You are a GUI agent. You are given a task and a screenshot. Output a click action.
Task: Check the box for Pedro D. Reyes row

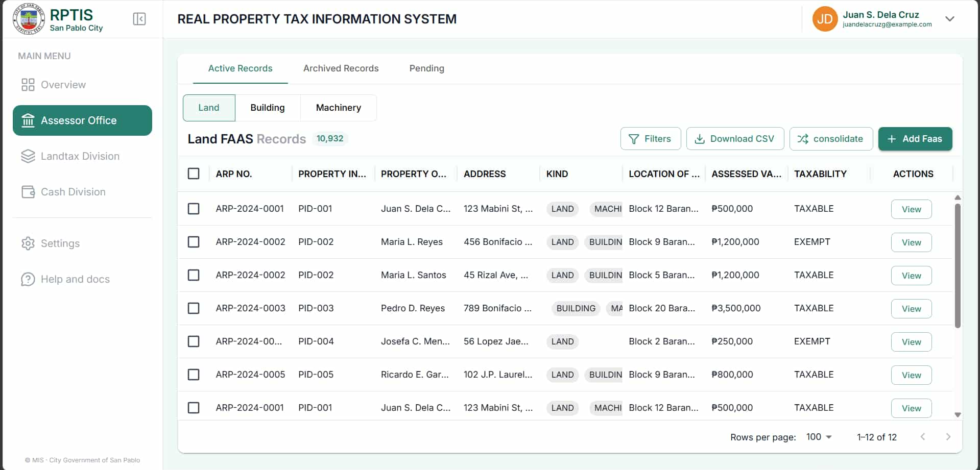[x=194, y=308]
